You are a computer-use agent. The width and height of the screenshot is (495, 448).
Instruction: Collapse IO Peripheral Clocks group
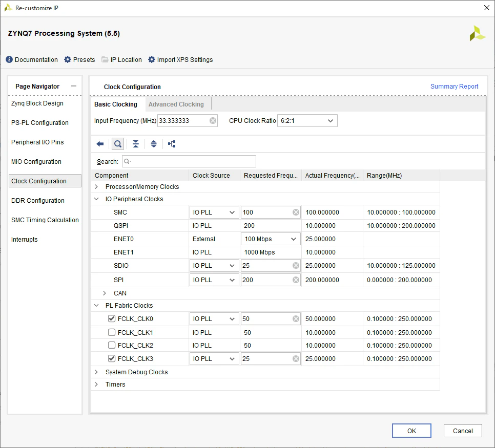tap(97, 199)
